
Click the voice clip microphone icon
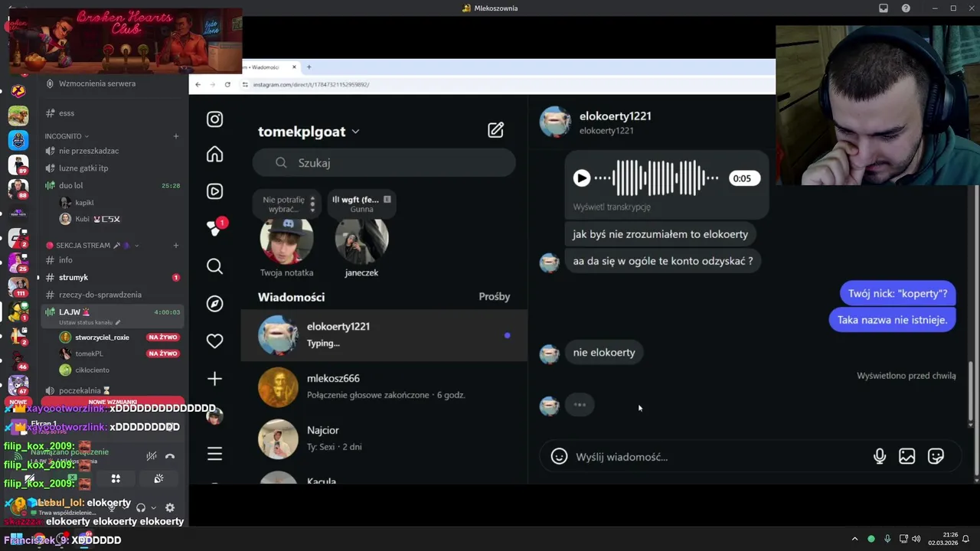pyautogui.click(x=880, y=457)
